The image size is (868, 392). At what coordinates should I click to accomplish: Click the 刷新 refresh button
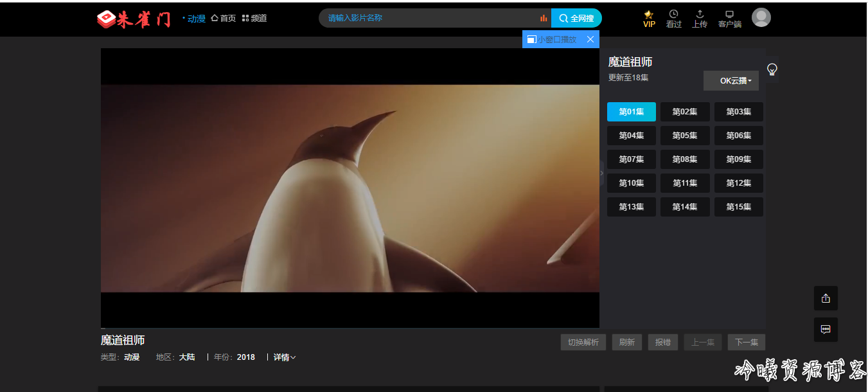coord(627,343)
